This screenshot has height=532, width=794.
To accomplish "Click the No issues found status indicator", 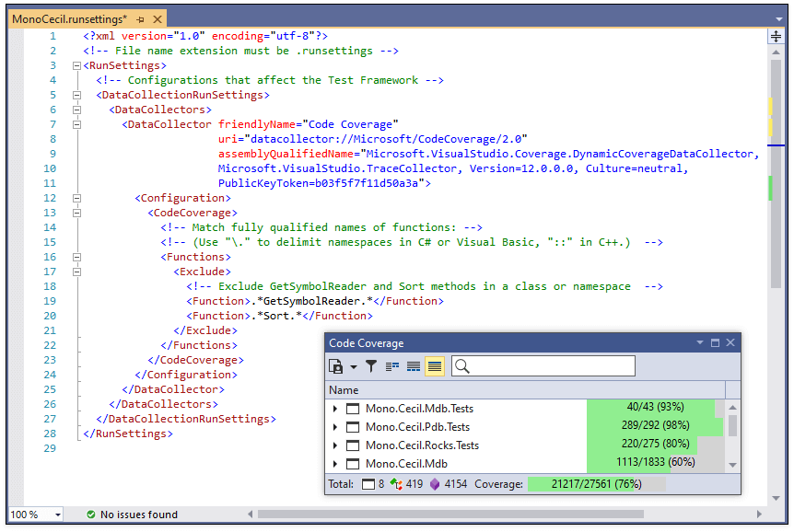I will coord(123,515).
